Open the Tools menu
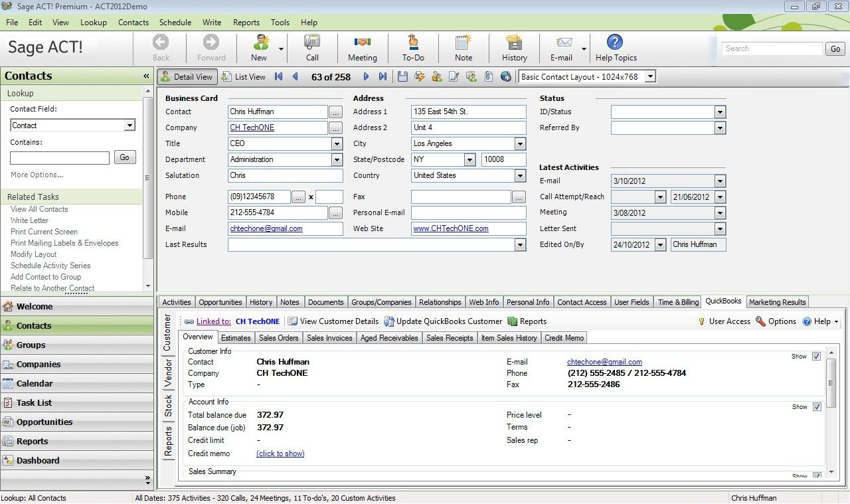The height and width of the screenshot is (504, 850). pyautogui.click(x=280, y=22)
